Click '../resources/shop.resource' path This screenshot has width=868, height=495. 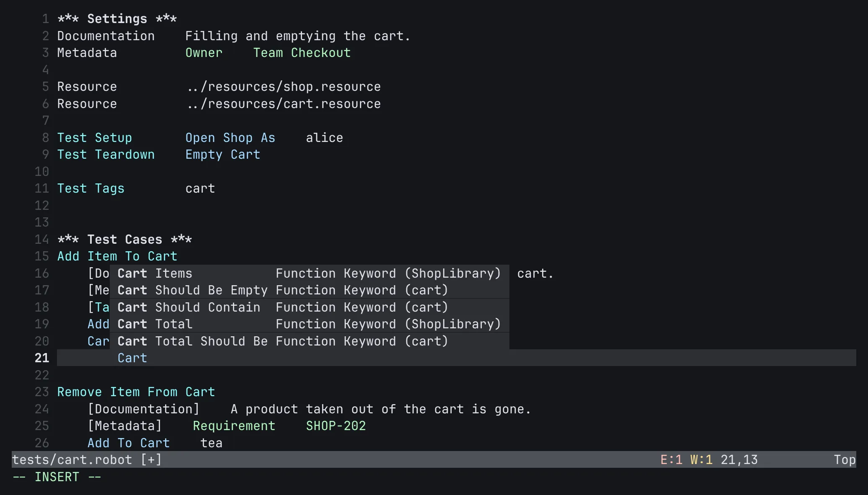284,87
